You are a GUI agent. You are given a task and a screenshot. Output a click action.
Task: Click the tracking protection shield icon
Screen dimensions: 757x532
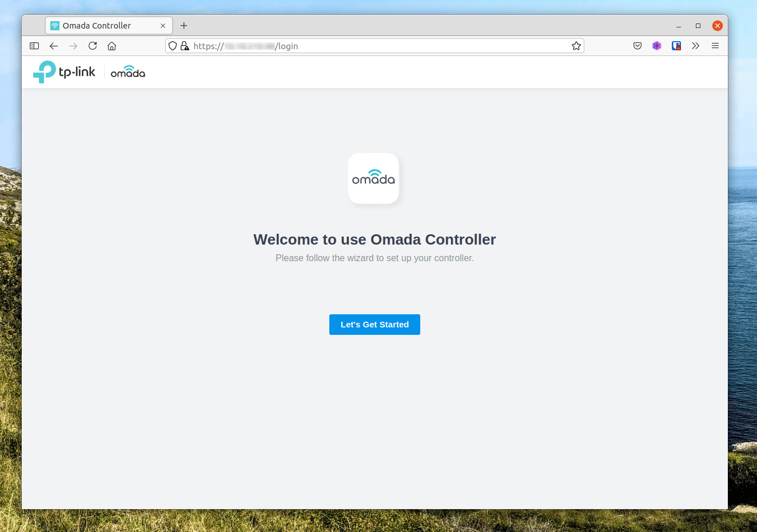173,46
